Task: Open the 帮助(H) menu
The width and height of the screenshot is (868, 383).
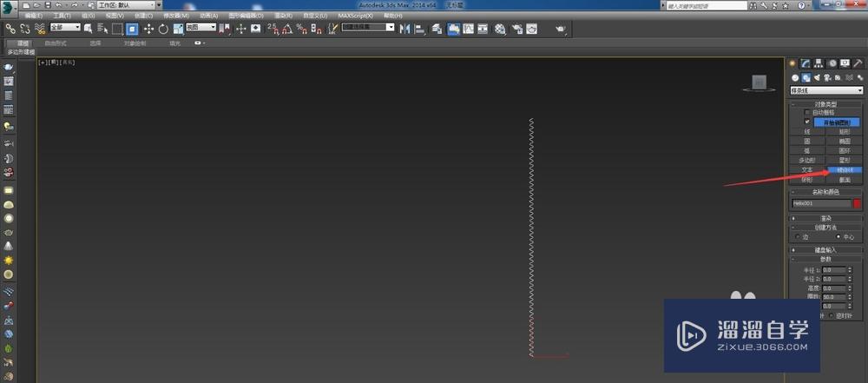Action: [393, 16]
